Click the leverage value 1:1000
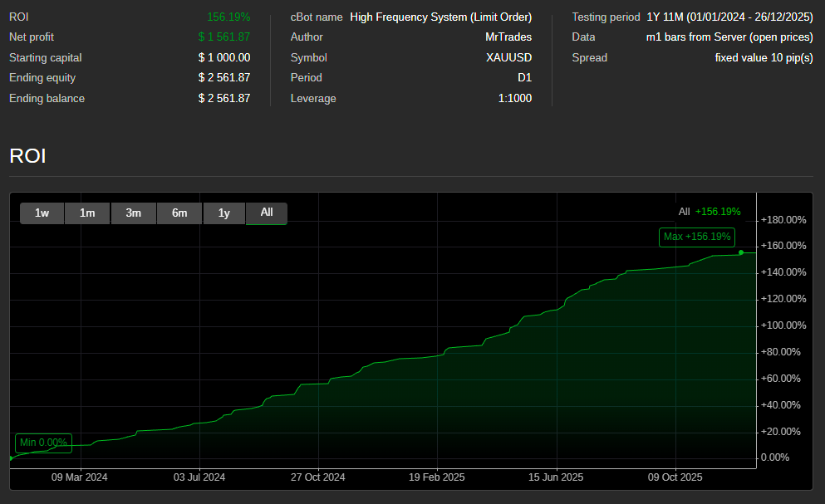Viewport: 825px width, 504px height. click(515, 98)
